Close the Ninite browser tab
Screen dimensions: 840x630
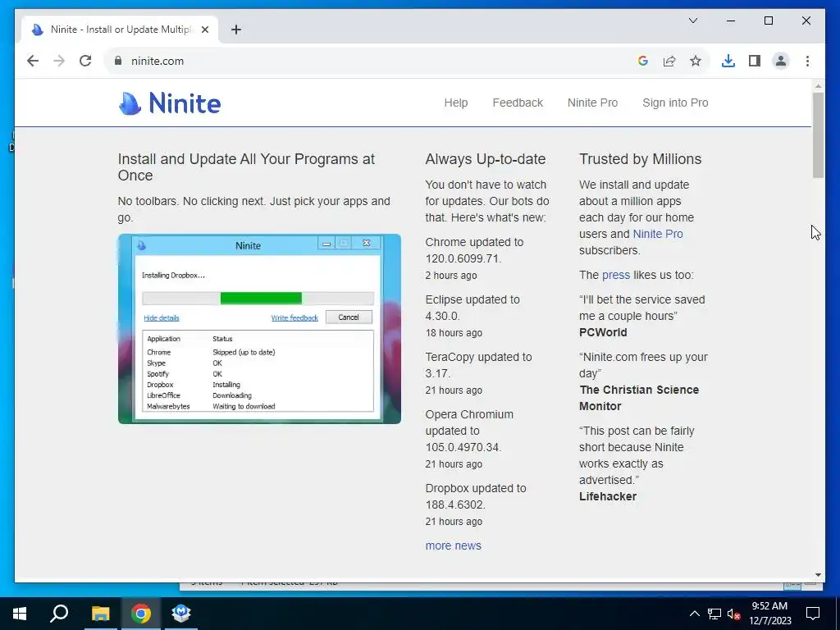[x=204, y=30]
